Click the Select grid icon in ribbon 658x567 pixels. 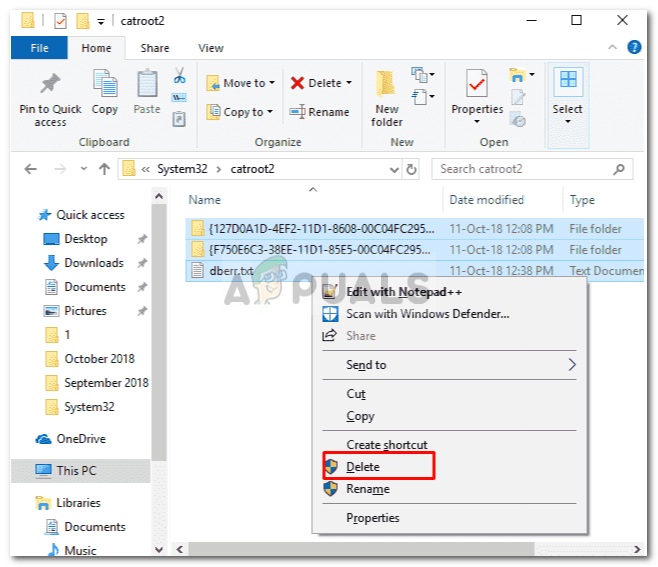click(568, 80)
